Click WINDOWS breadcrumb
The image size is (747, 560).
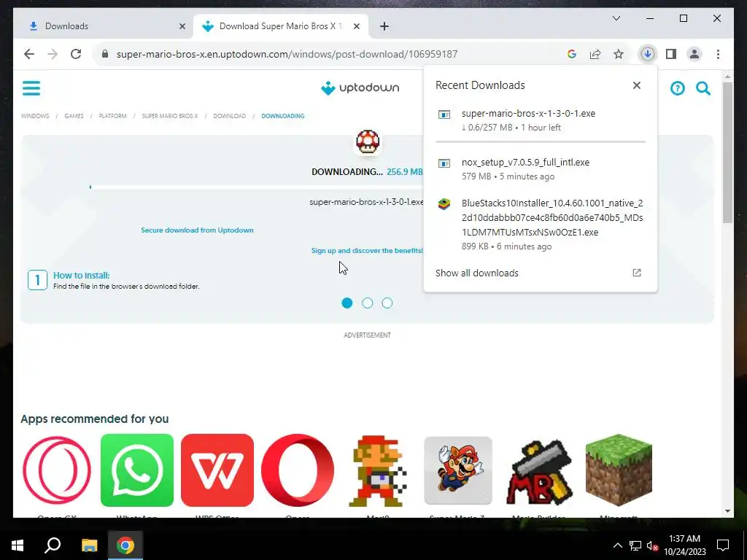tap(35, 116)
